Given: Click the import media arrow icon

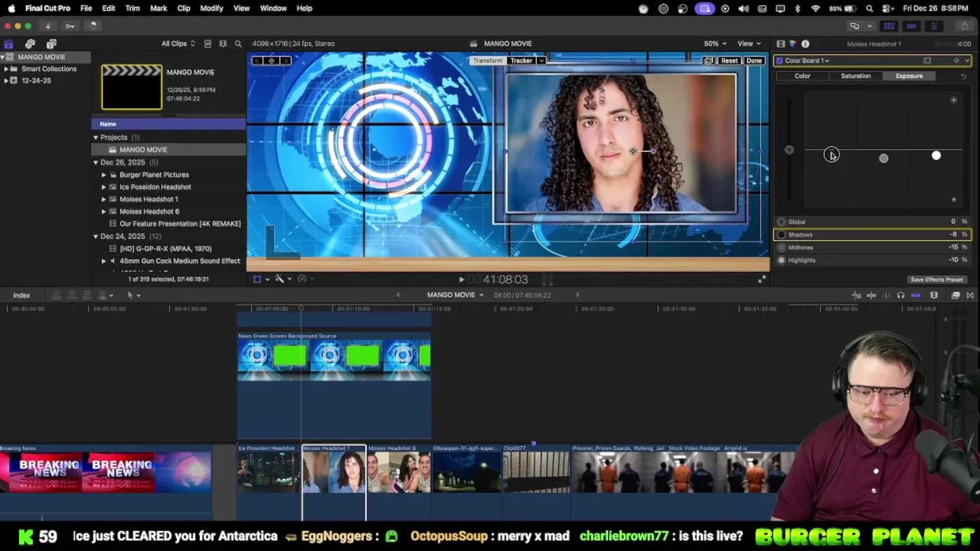Looking at the screenshot, I should pyautogui.click(x=47, y=26).
